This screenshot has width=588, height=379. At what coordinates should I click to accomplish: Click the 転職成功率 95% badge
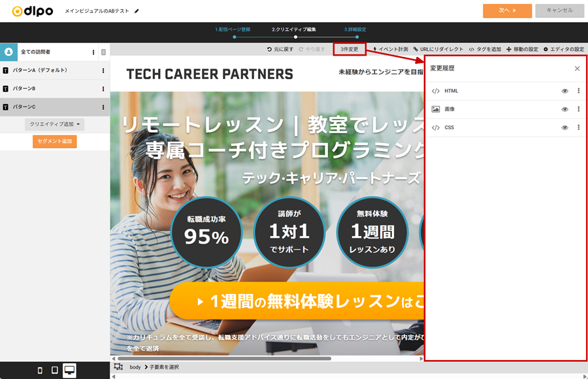point(206,232)
